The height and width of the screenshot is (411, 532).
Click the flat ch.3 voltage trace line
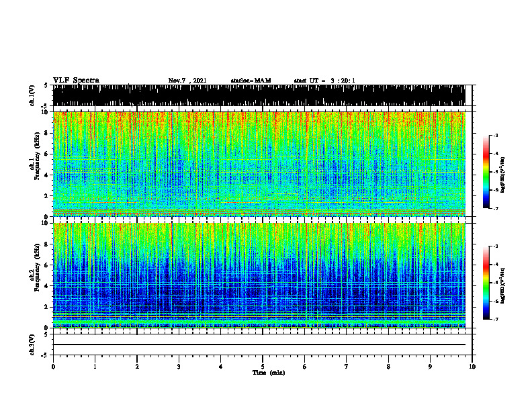[x=259, y=345]
